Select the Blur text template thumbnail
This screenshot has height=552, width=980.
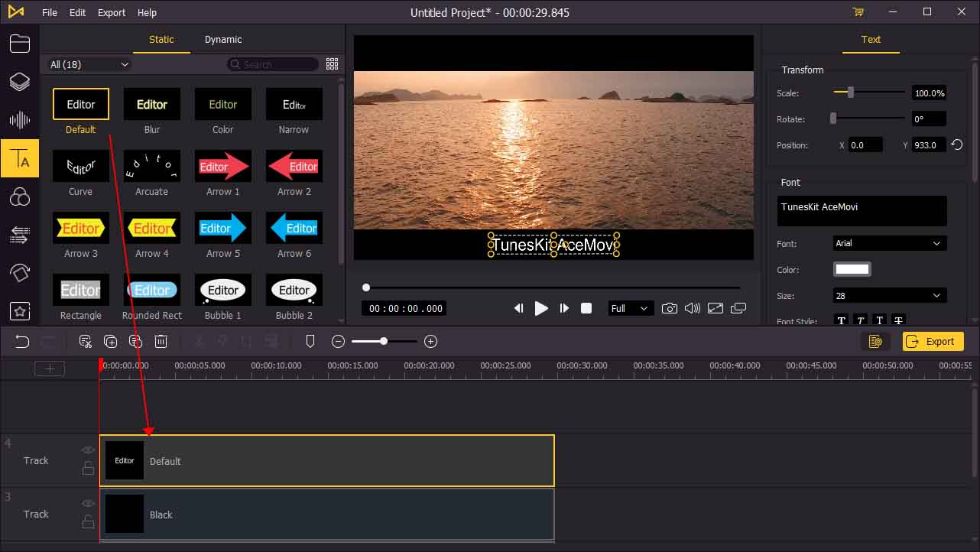[152, 104]
